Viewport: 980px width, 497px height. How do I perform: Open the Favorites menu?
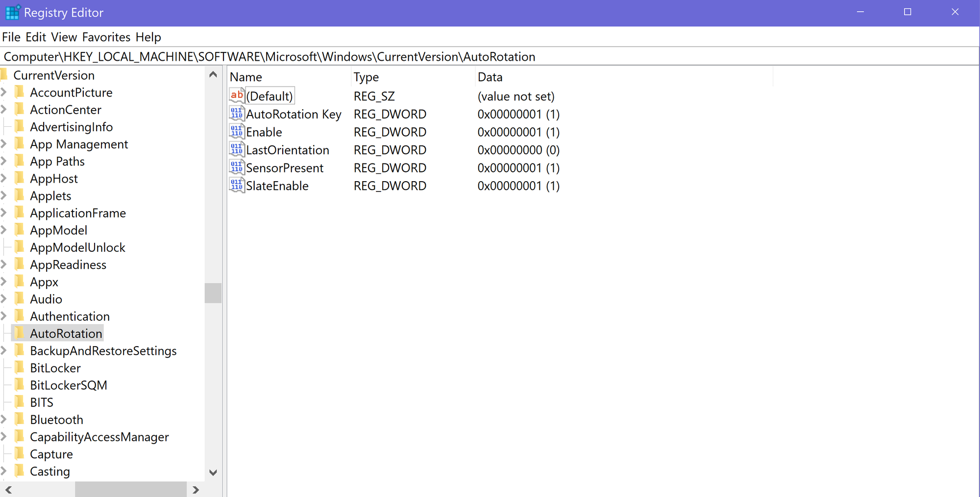tap(106, 37)
